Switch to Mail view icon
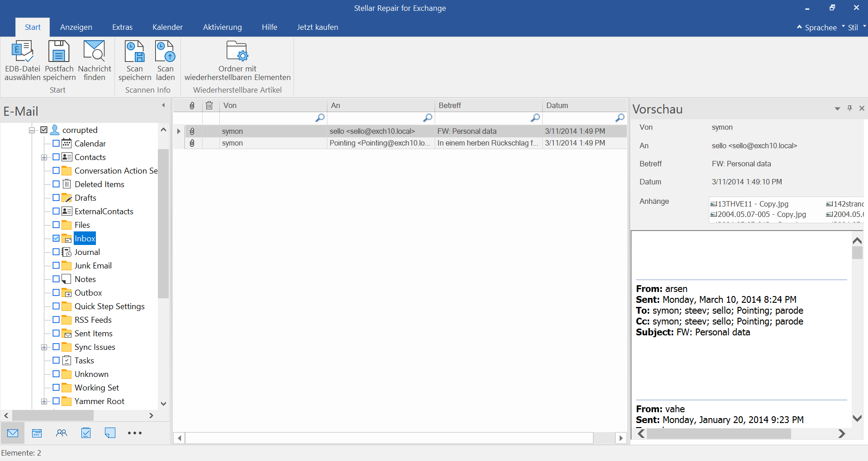The height and width of the screenshot is (461, 868). click(x=13, y=433)
